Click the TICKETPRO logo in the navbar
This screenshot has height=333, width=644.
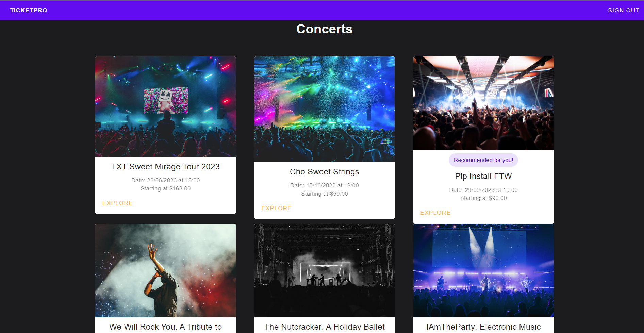28,10
